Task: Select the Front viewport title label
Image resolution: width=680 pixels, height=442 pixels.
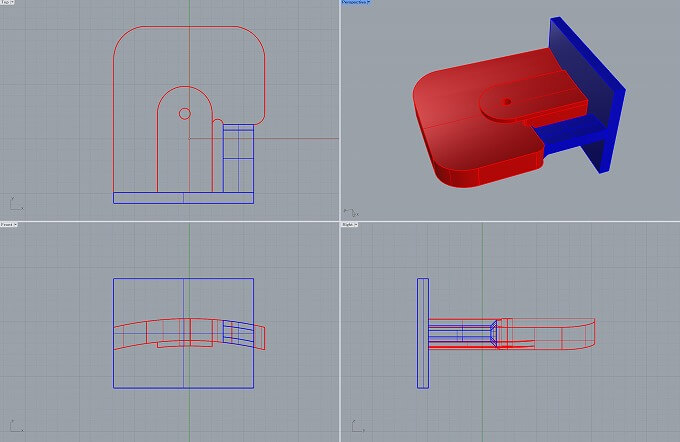Action: coord(6,224)
